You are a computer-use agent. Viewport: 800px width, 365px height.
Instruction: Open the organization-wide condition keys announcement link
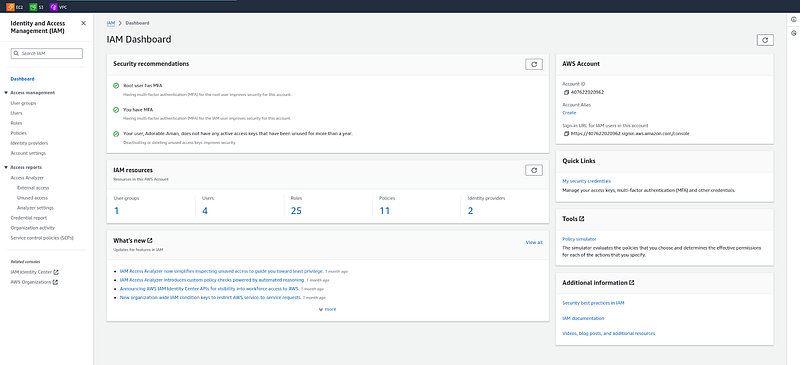210,297
